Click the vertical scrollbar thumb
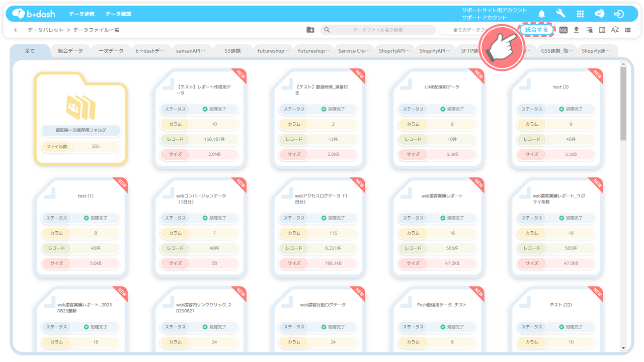Screen dimensions: 644x362 coord(623,103)
